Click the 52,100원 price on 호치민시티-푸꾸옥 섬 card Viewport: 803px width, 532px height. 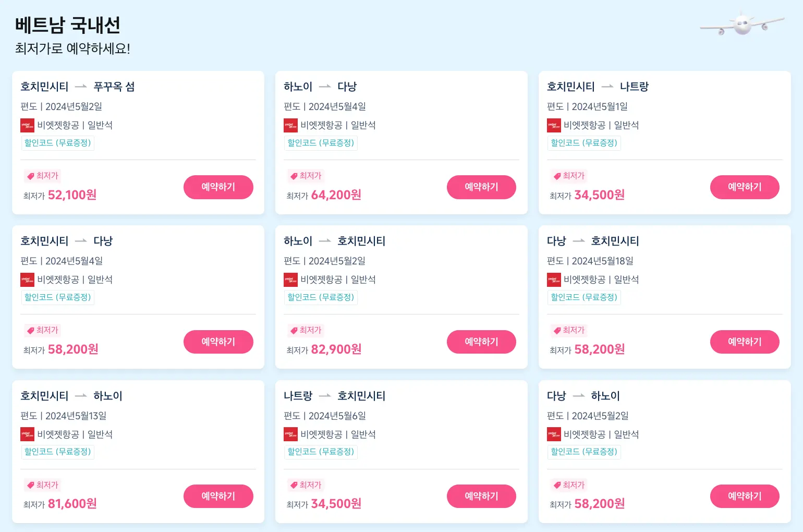(72, 195)
